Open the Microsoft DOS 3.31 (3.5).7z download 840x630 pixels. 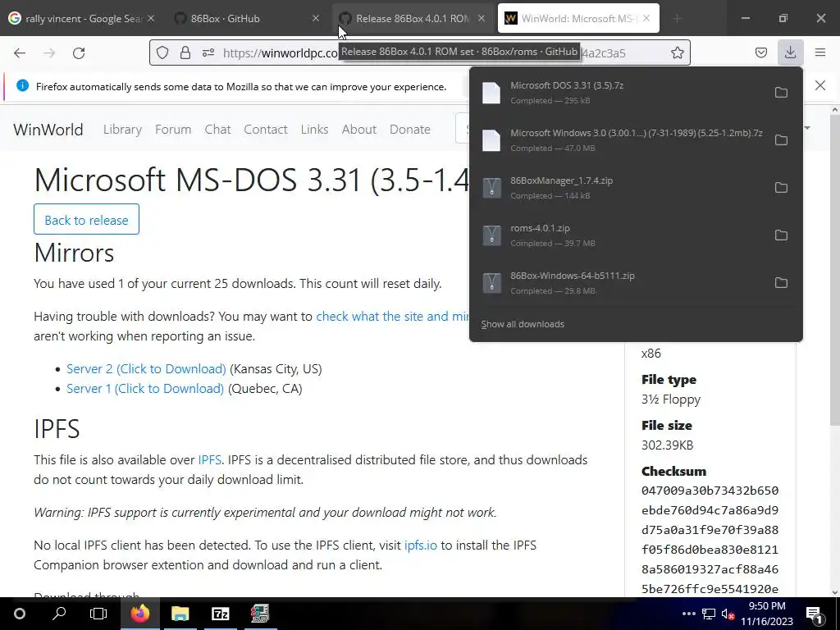pyautogui.click(x=622, y=93)
